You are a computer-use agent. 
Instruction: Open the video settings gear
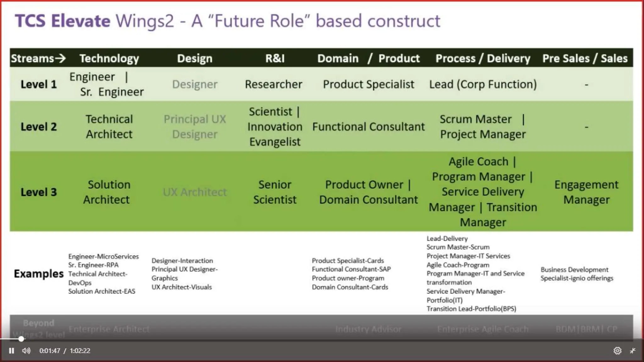click(617, 351)
